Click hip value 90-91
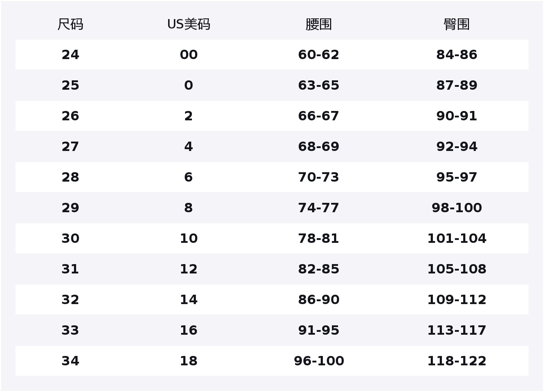 (456, 116)
